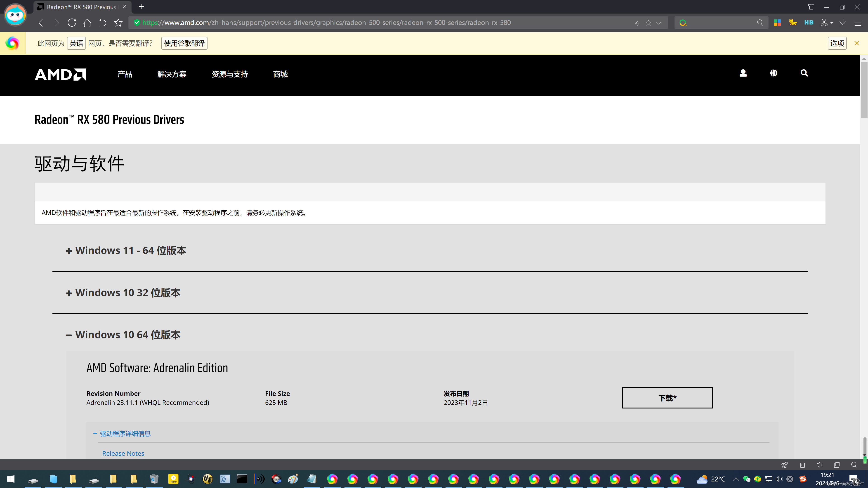Click 使用谷歌翻译 translate button
Screen dimensions: 868x488
tap(184, 43)
